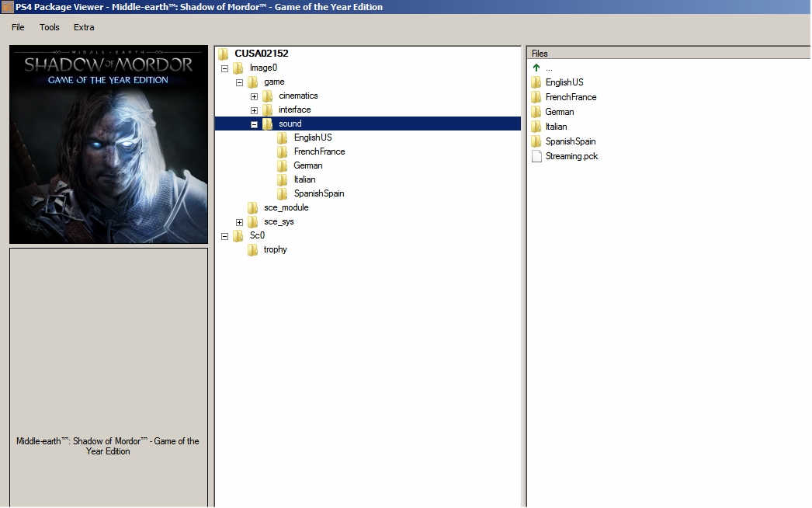Click the Italian folder icon in tree
This screenshot has height=508, width=812.
(x=283, y=180)
